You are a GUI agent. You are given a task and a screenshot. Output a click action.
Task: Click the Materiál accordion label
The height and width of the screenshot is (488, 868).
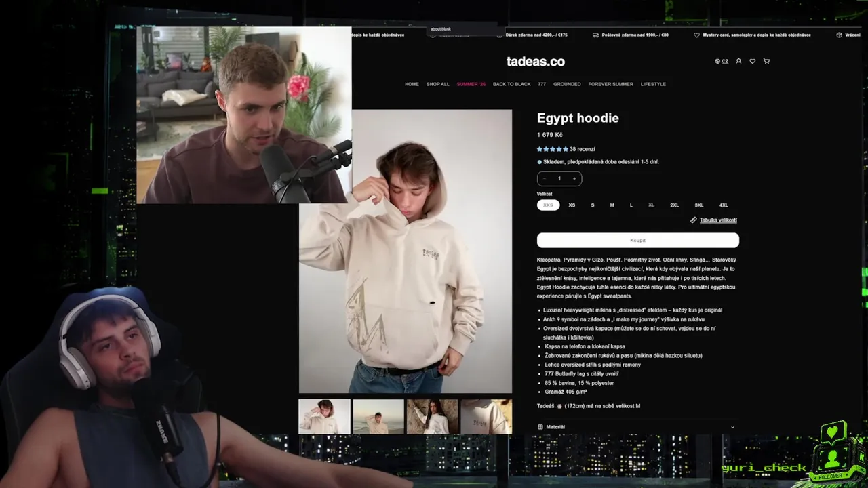(555, 427)
